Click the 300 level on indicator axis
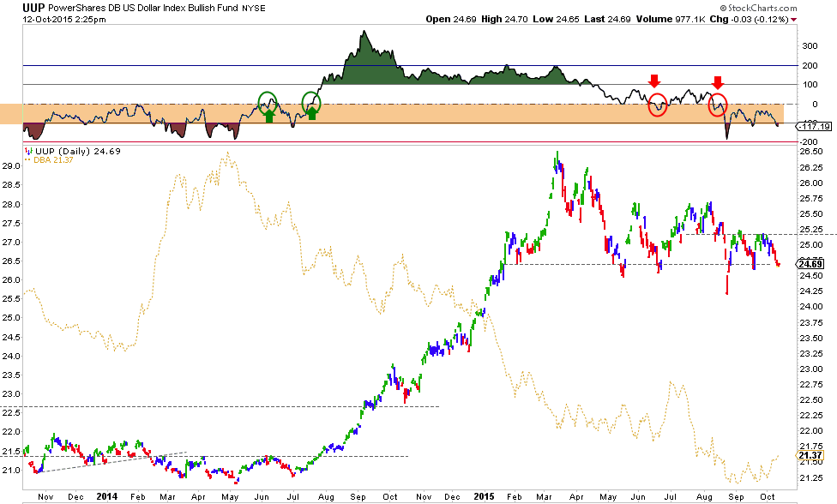837x504 pixels. click(810, 46)
